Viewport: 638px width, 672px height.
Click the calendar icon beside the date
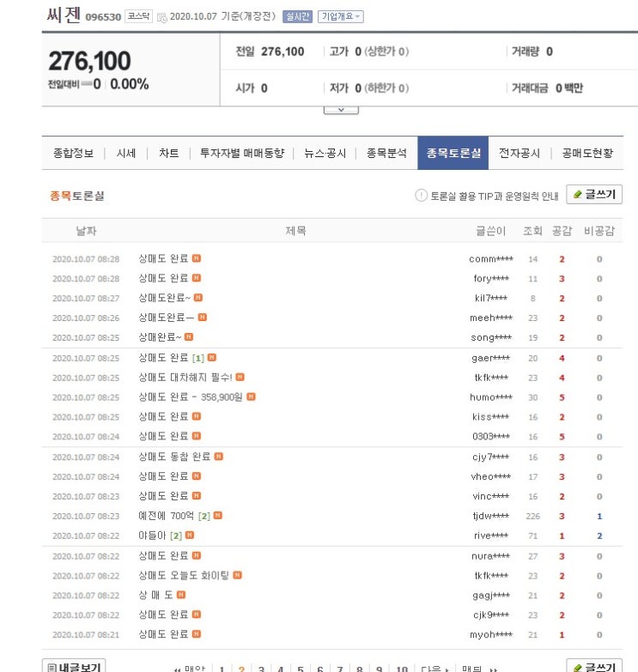pyautogui.click(x=161, y=17)
